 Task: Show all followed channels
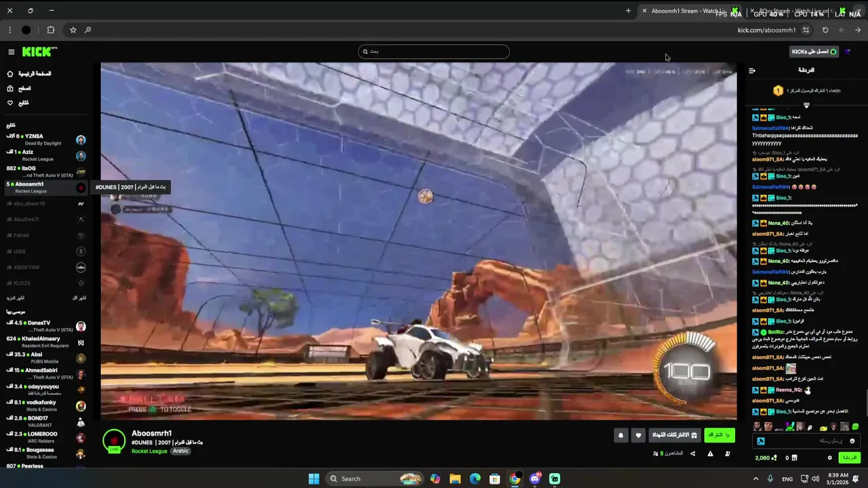[x=79, y=298]
